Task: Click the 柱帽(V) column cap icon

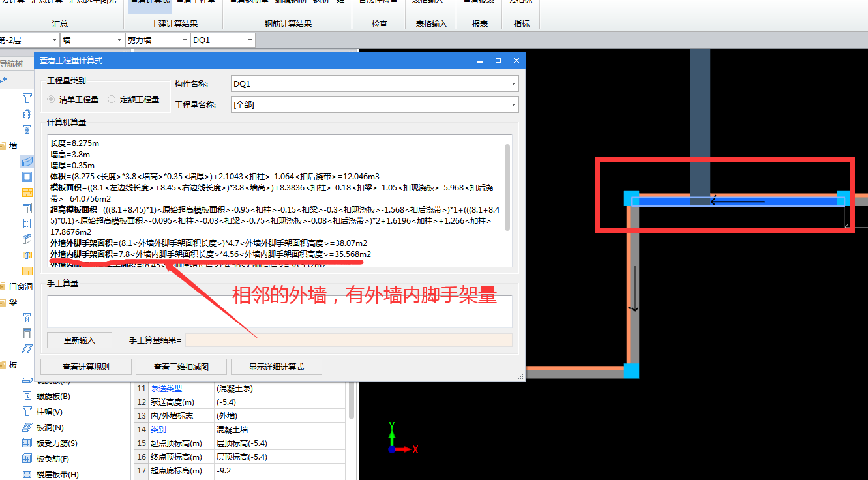Action: [x=27, y=412]
